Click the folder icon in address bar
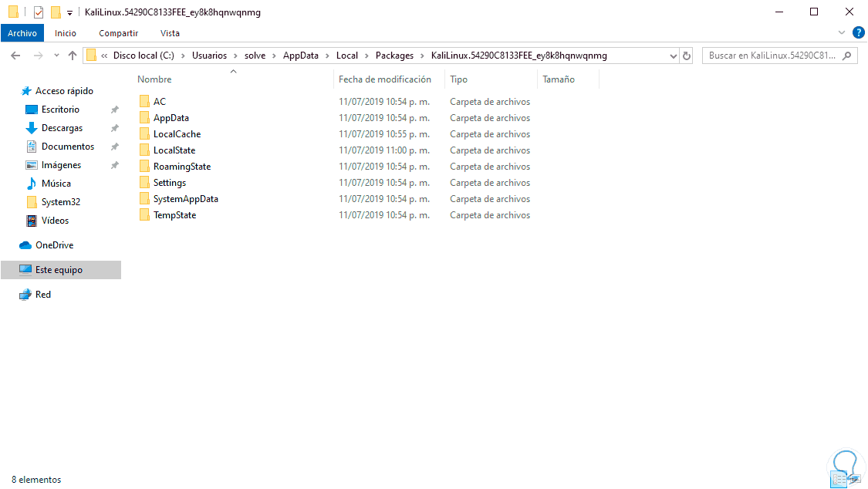 tap(91, 56)
